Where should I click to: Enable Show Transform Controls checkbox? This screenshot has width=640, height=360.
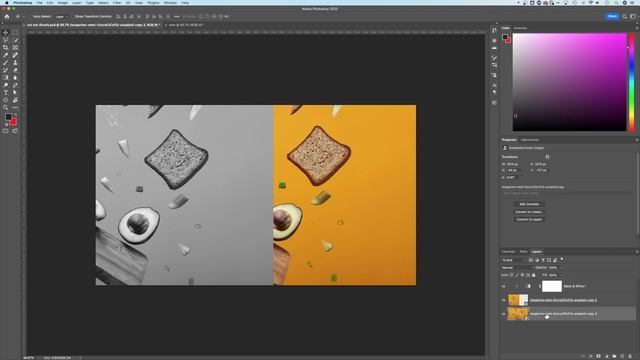[x=72, y=17]
